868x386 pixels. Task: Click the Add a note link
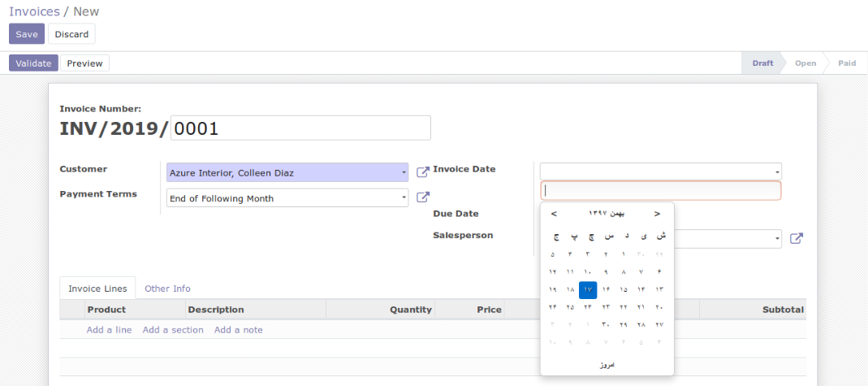[239, 330]
